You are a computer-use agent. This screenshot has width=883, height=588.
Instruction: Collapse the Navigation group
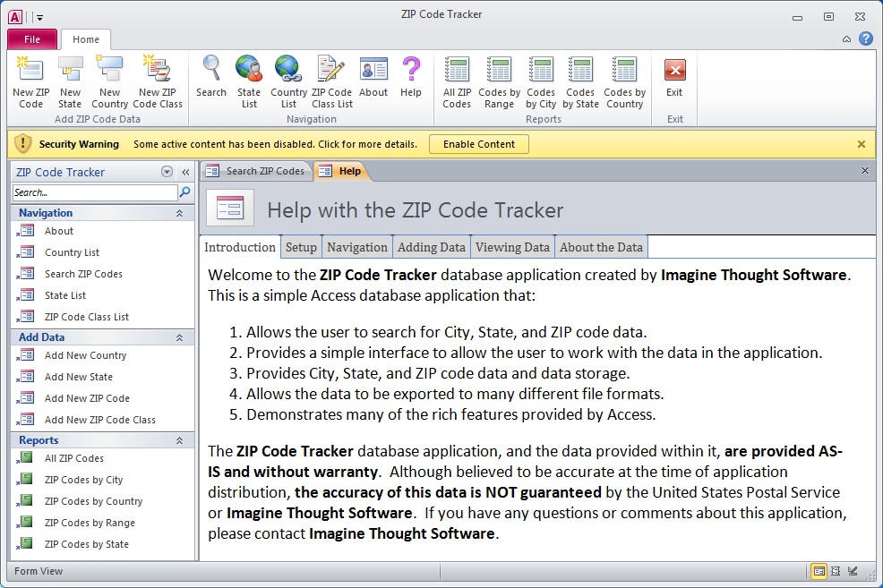coord(179,213)
